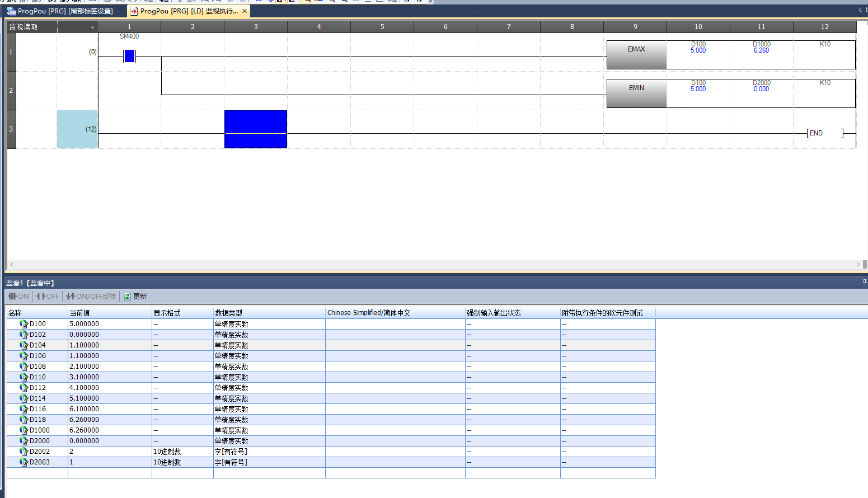Viewport: 868px width, 498px height.
Task: Click the D1000 device icon in watch list
Action: tap(24, 430)
